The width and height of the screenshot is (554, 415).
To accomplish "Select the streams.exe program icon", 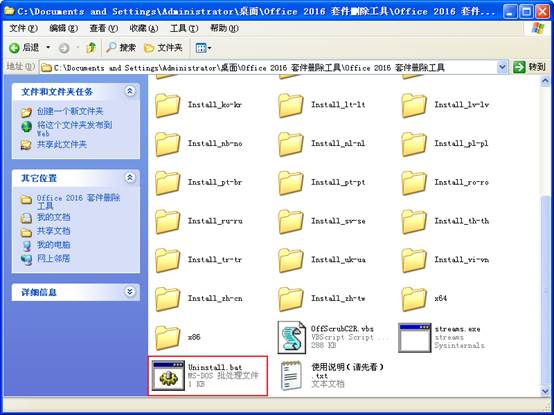I will click(415, 337).
